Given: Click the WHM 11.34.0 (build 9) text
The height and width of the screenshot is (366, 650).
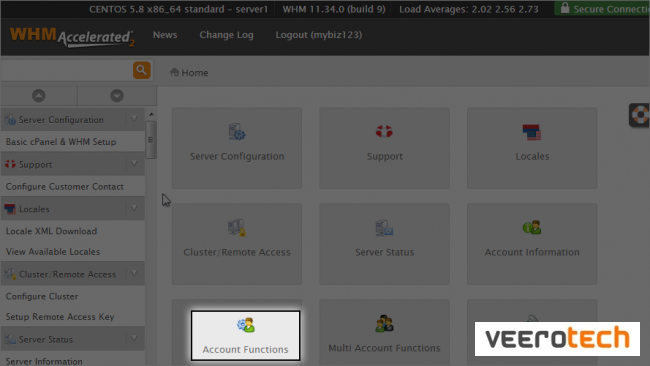Looking at the screenshot, I should click(334, 9).
